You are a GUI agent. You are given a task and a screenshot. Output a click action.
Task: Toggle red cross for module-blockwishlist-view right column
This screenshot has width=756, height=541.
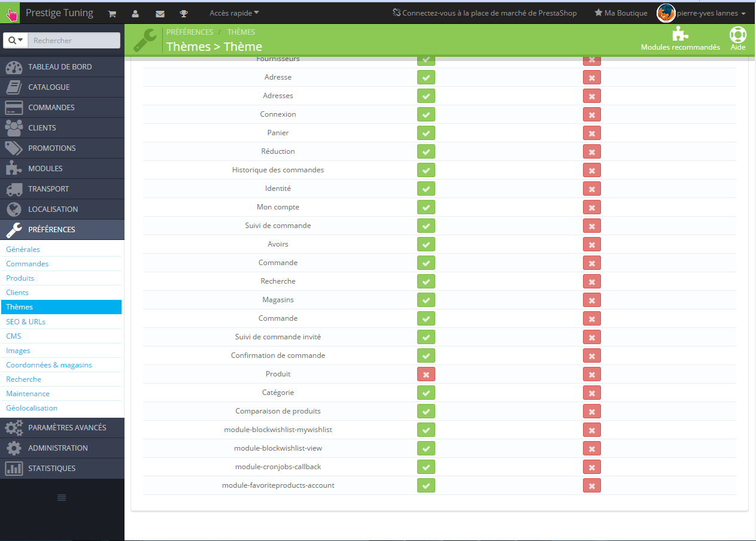tap(592, 448)
